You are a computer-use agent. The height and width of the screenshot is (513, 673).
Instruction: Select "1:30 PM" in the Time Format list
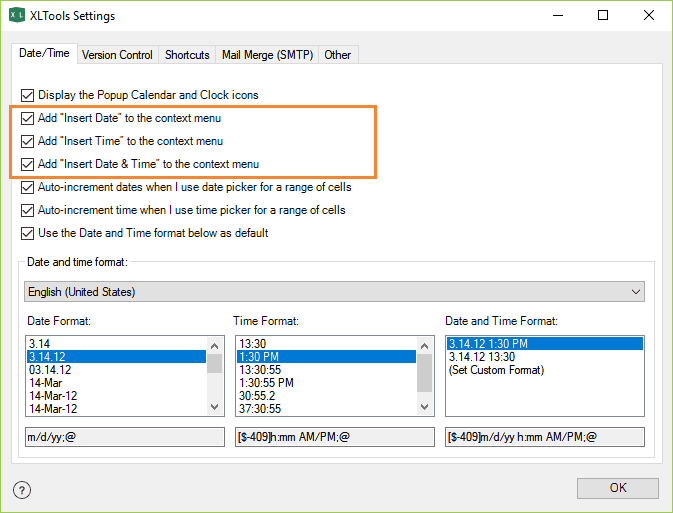(x=326, y=357)
